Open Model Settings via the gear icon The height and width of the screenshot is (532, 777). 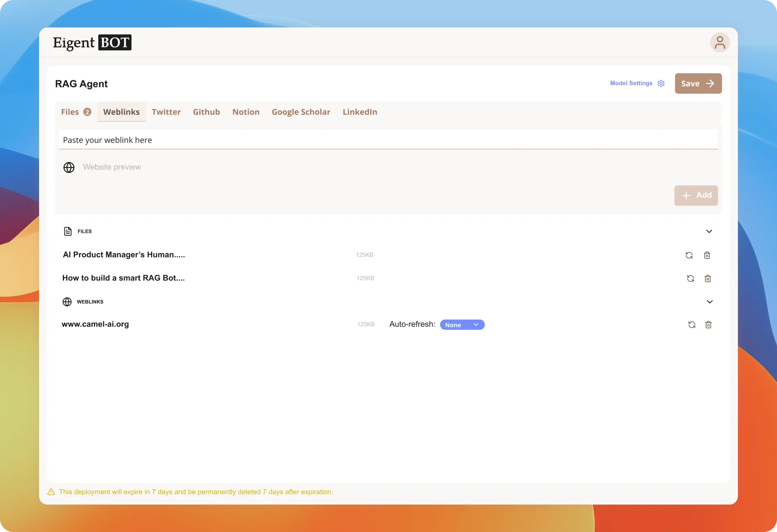pos(661,83)
